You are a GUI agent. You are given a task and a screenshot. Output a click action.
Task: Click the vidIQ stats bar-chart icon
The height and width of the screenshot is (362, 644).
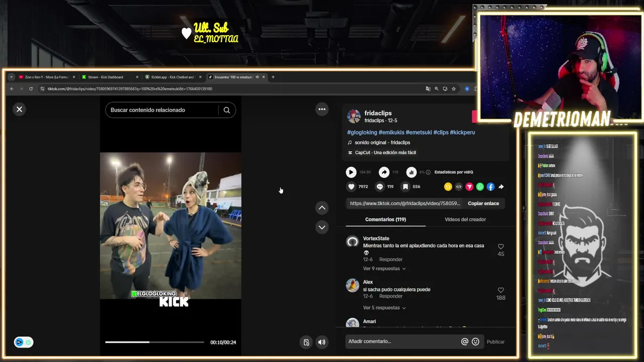click(x=411, y=172)
